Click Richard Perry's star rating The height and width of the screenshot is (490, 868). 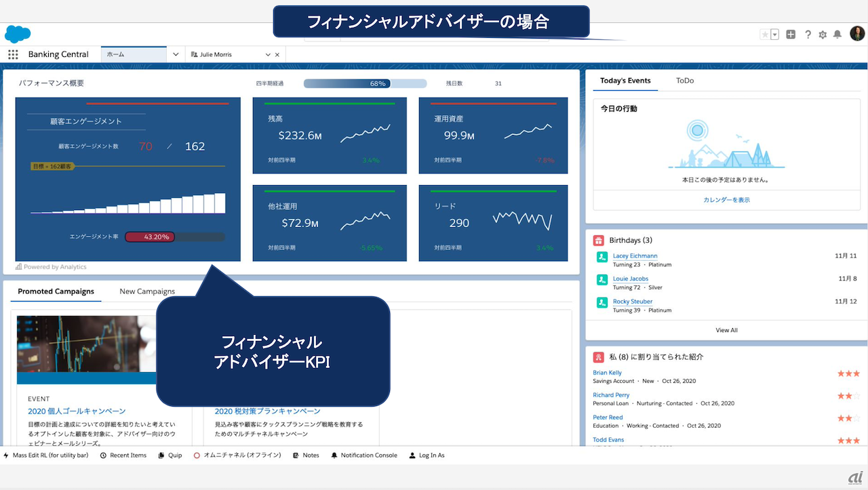tap(848, 396)
